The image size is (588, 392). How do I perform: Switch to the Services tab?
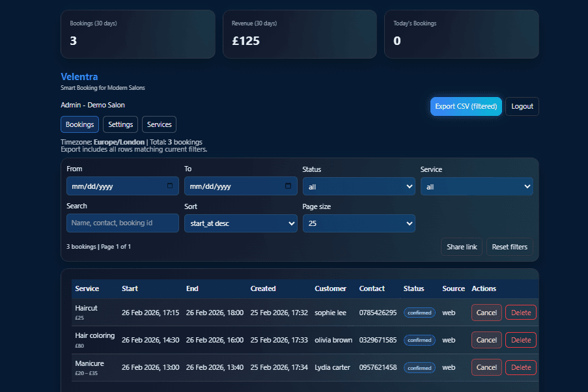[x=160, y=124]
